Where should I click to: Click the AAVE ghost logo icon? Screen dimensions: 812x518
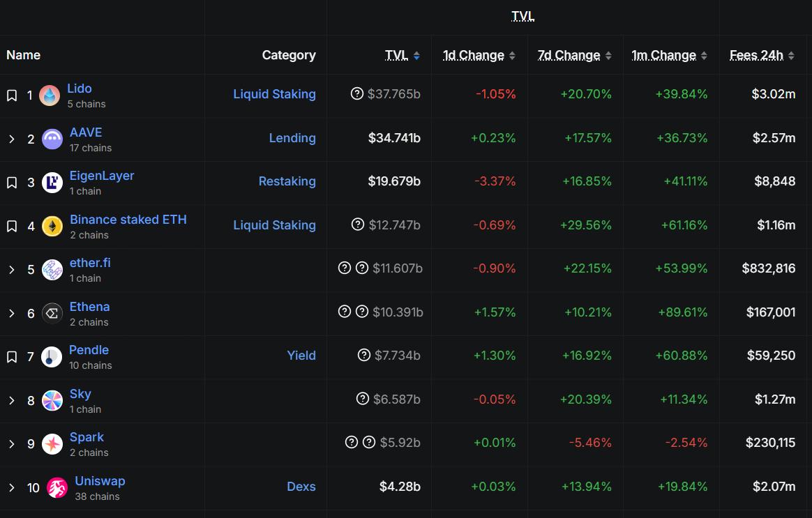click(52, 139)
